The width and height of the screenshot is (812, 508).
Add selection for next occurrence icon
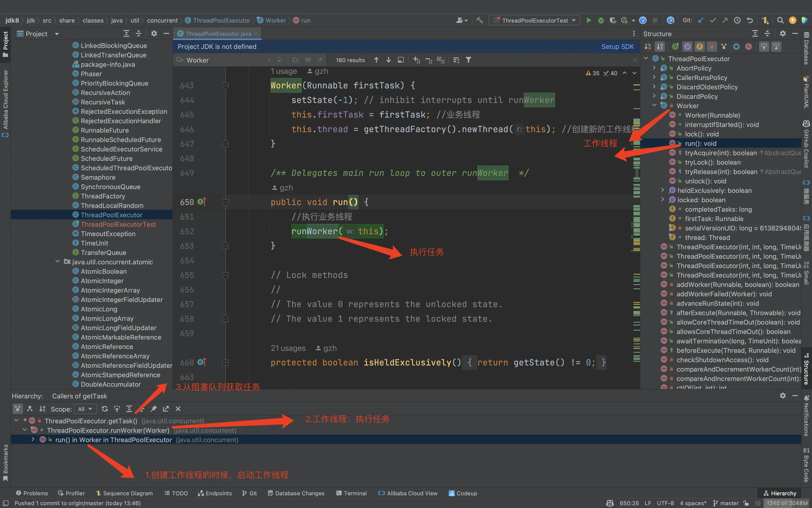pyautogui.click(x=416, y=60)
